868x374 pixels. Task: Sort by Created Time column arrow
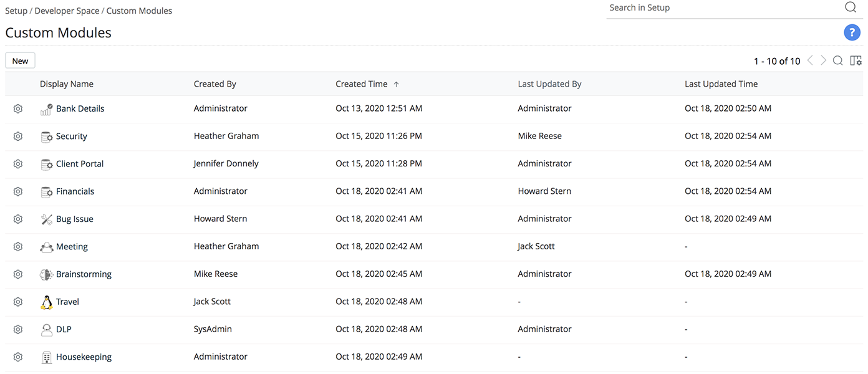pos(396,84)
